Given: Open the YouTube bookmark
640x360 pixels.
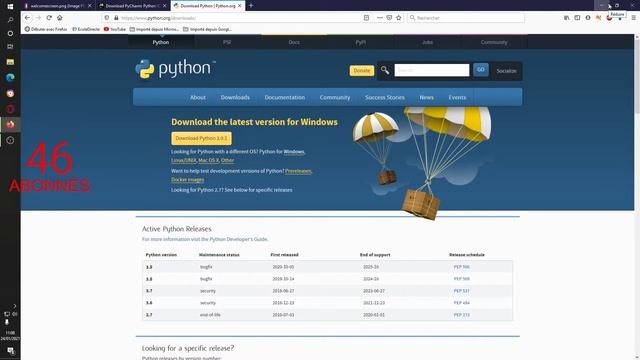Looking at the screenshot, I should (115, 29).
